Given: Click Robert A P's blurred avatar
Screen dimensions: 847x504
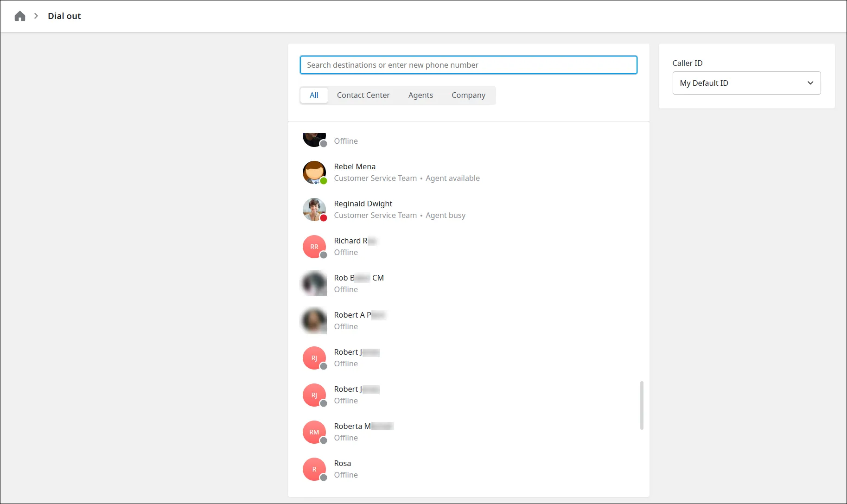Looking at the screenshot, I should pos(314,321).
